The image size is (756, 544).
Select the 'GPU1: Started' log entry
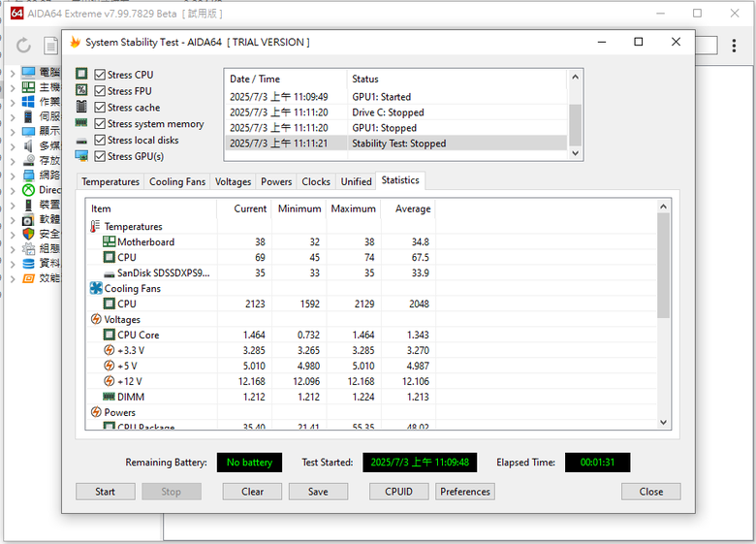coord(395,97)
